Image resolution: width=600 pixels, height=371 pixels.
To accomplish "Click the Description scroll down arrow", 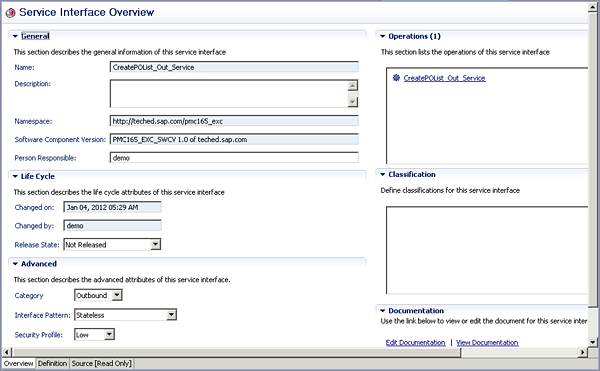I will click(353, 102).
